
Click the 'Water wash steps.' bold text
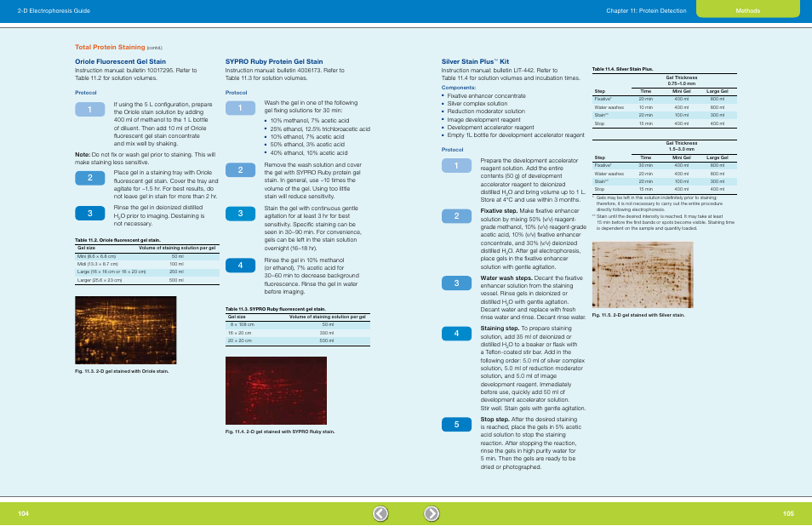pos(506,278)
